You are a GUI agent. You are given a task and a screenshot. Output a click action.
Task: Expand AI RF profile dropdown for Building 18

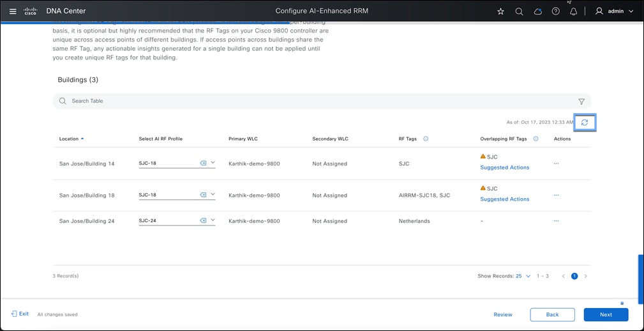click(x=213, y=194)
